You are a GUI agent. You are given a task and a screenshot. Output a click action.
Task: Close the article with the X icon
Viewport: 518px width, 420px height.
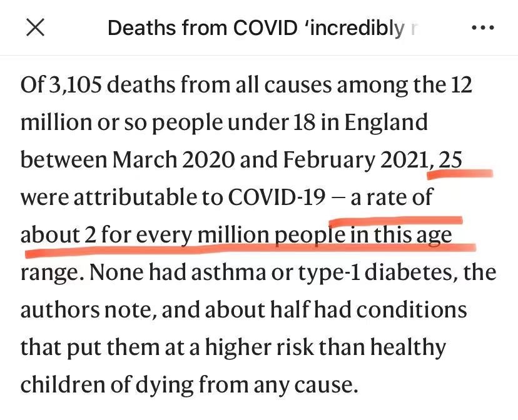point(35,27)
